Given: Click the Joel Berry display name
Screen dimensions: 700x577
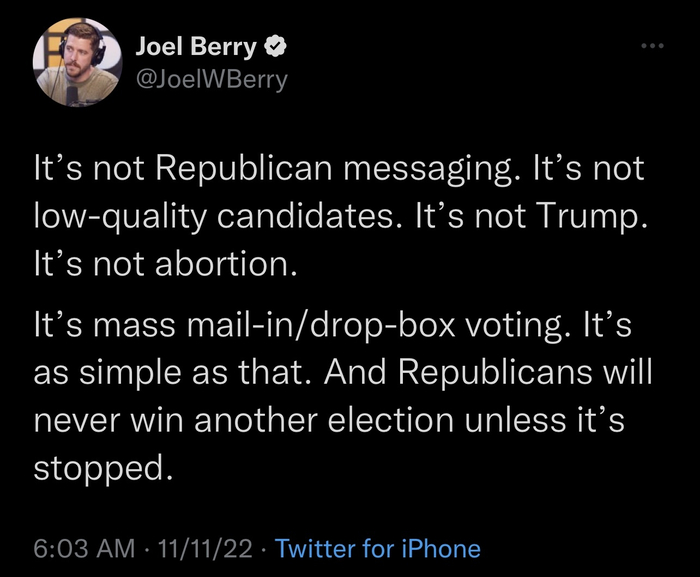Looking at the screenshot, I should [x=195, y=47].
